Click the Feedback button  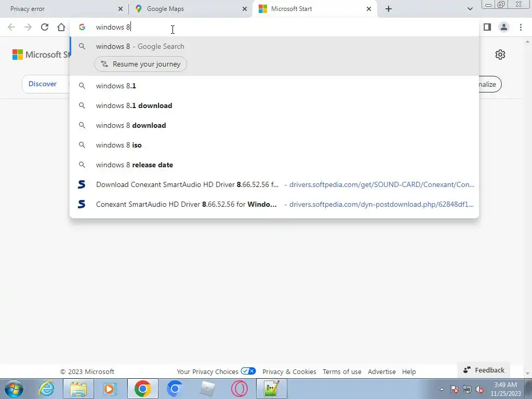pos(484,370)
